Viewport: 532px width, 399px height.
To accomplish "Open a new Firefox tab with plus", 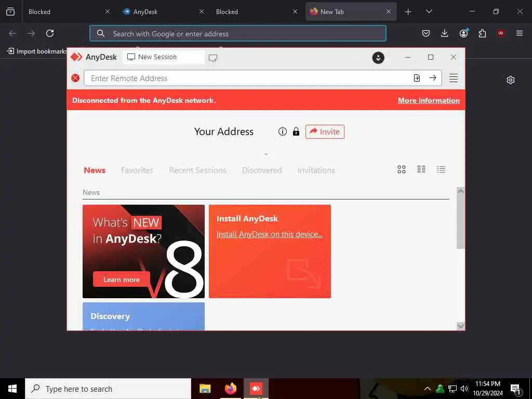I will [x=408, y=12].
